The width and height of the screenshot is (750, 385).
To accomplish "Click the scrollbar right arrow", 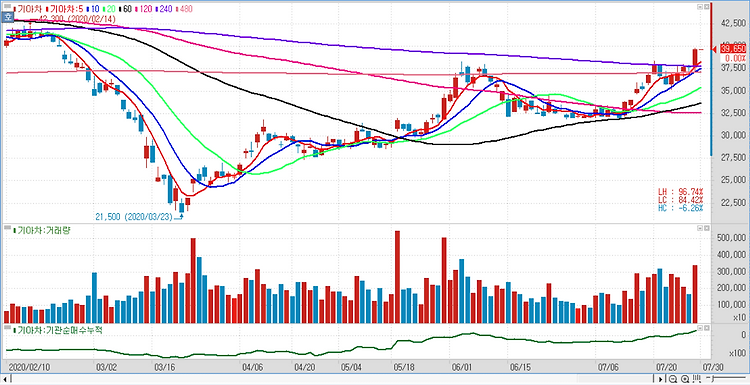I will [661, 380].
